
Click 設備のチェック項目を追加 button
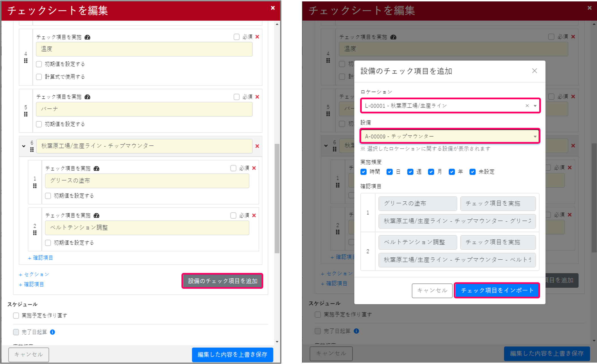pos(222,281)
